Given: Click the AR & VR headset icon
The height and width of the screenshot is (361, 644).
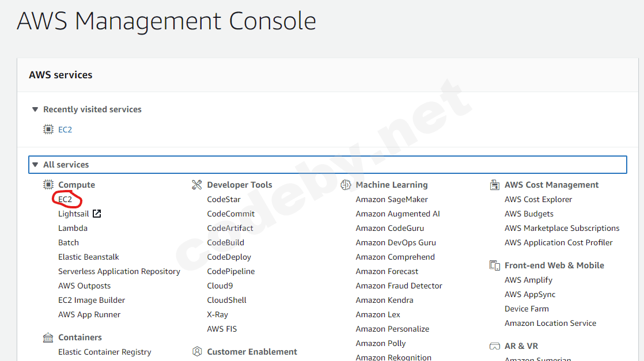Looking at the screenshot, I should (494, 346).
